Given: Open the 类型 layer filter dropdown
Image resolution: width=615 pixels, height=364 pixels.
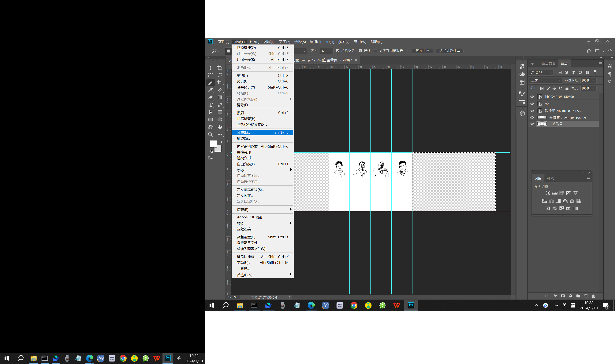Looking at the screenshot, I should point(541,73).
